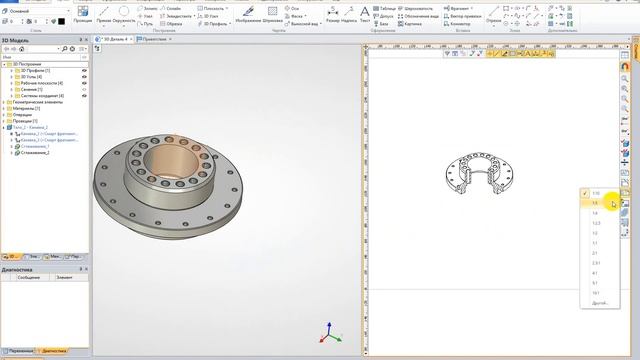
Task: Expand the Рабочие плоскости tree folder
Action: [x=11, y=83]
